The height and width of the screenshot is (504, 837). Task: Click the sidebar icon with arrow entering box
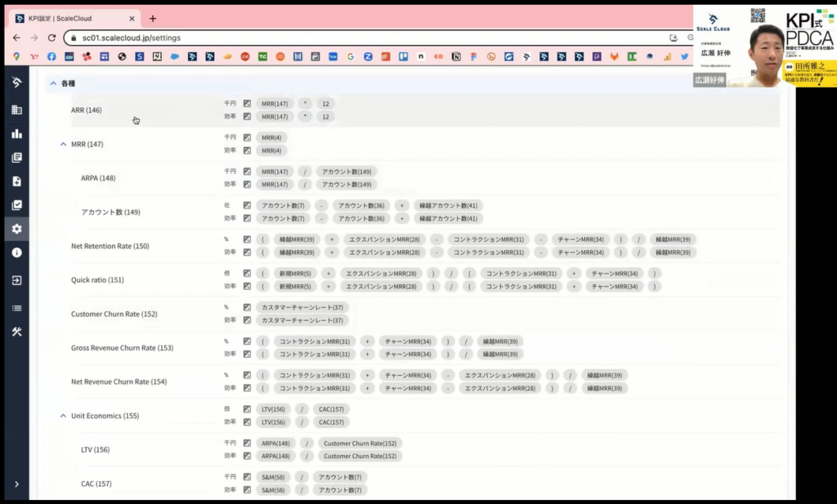click(x=16, y=280)
